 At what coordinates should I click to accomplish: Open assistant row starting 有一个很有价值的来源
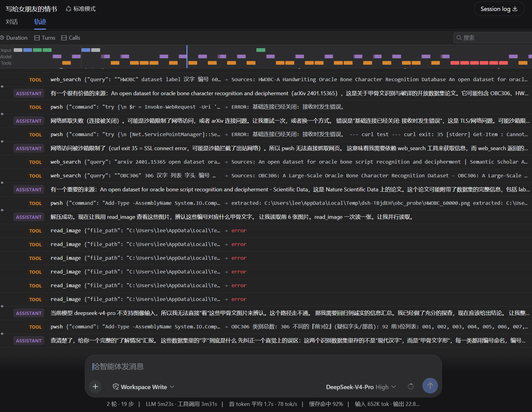[266, 93]
